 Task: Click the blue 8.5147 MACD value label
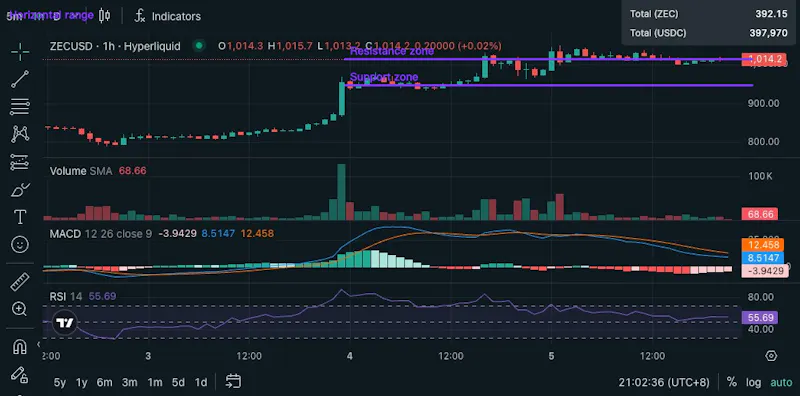762,258
